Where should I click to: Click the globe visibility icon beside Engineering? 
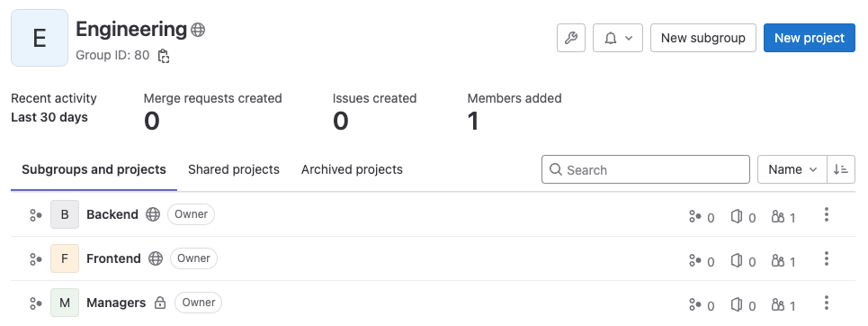coord(198,30)
